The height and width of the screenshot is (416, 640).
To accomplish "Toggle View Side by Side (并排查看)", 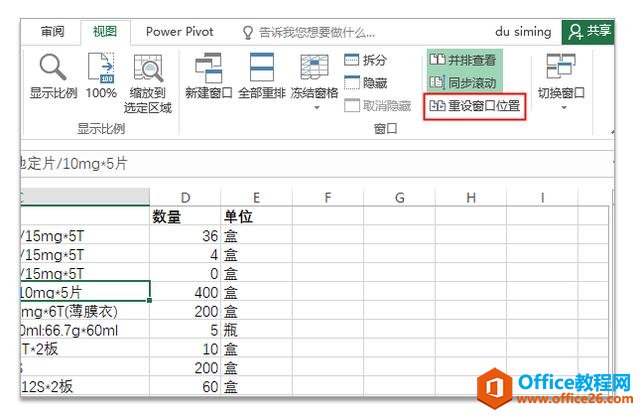I will 463,60.
